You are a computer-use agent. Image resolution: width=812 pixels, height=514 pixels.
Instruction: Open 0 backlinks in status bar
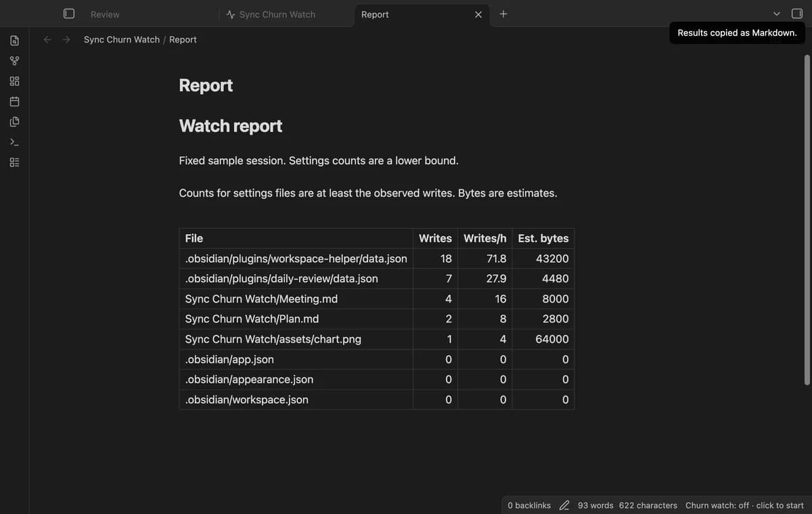click(x=529, y=505)
